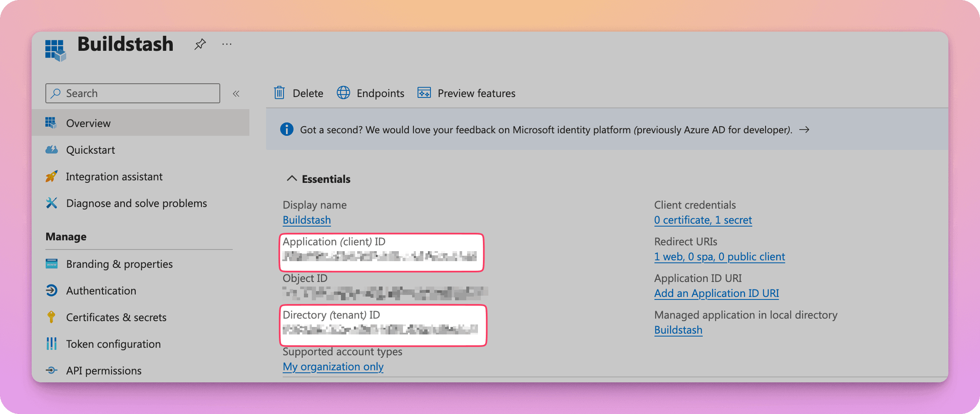Open the more options ellipsis menu
Screen dimensions: 980x414
(x=227, y=44)
